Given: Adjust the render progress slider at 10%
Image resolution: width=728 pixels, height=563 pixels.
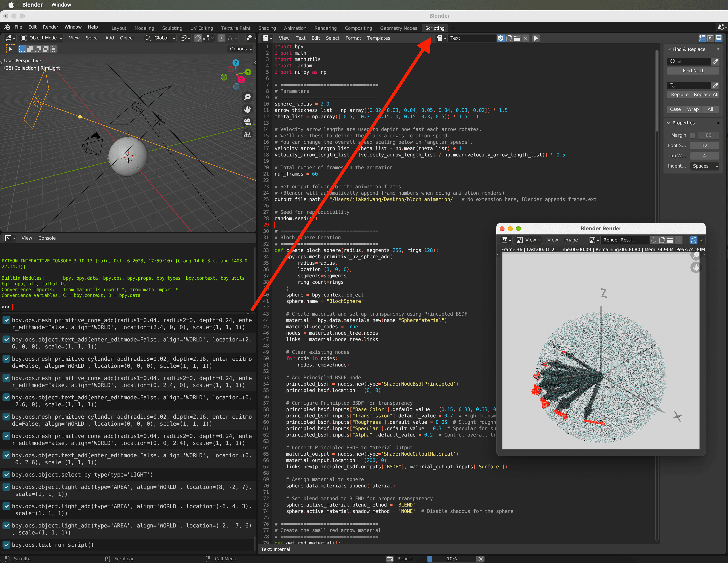Looking at the screenshot, I should click(x=452, y=559).
